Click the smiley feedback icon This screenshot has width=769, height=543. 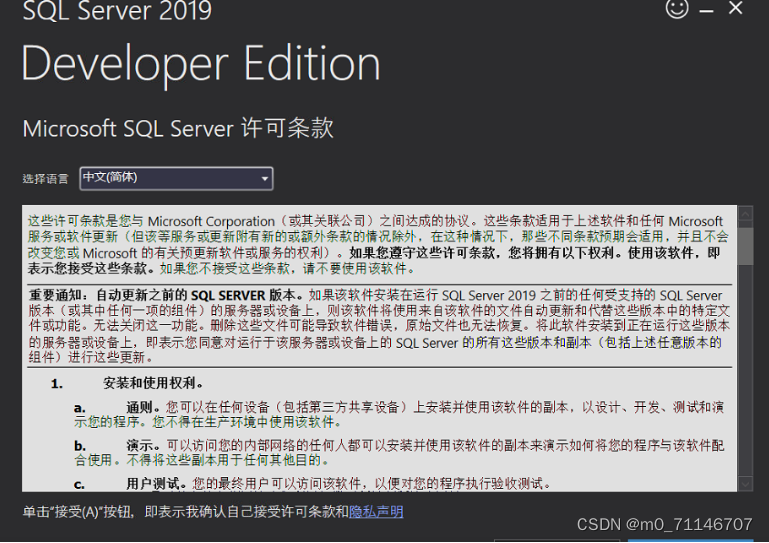point(677,8)
